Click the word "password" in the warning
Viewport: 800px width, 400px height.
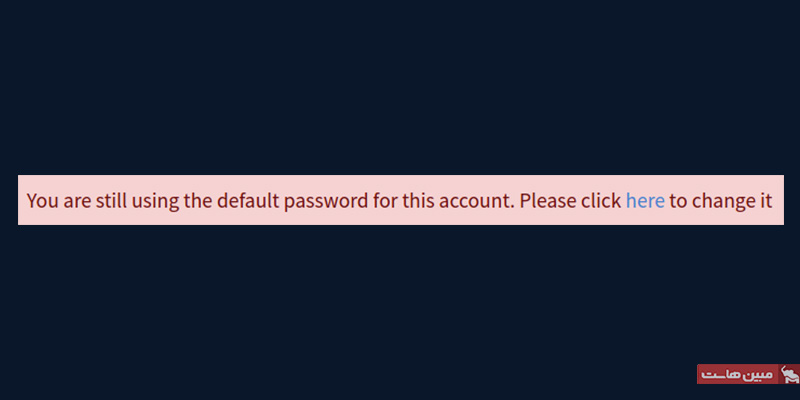point(326,202)
